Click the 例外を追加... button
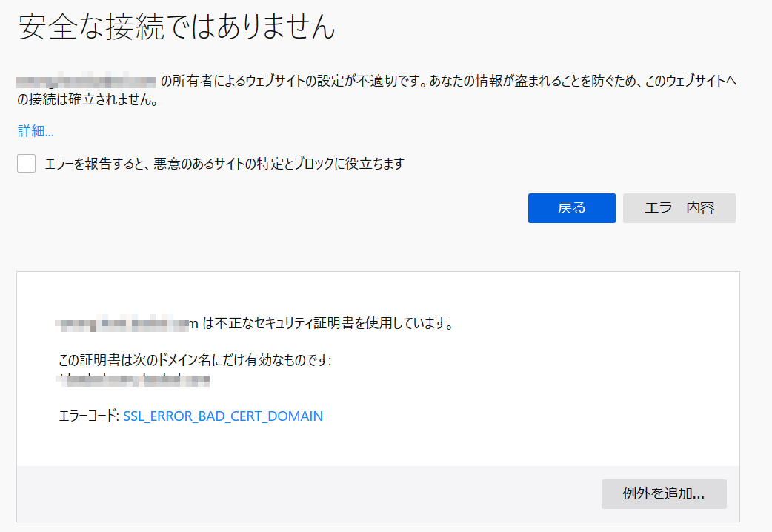Image resolution: width=772 pixels, height=532 pixels. coord(663,494)
